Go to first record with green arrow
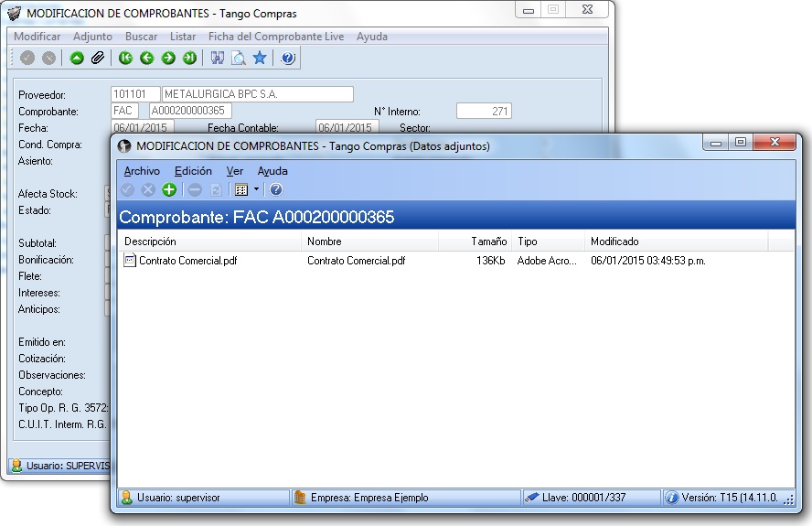 click(125, 58)
